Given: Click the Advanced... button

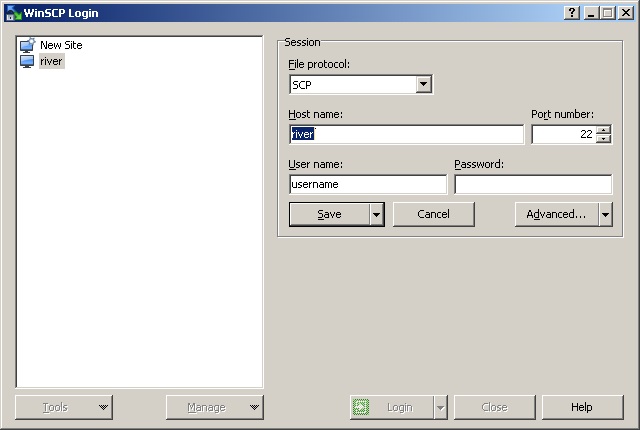Looking at the screenshot, I should coord(556,214).
